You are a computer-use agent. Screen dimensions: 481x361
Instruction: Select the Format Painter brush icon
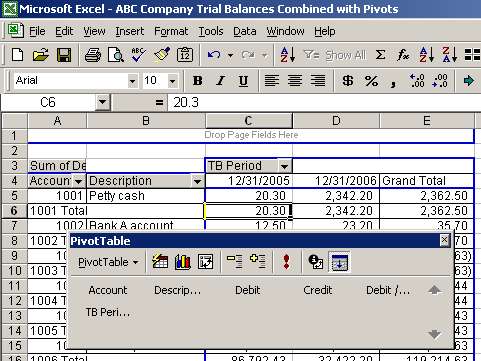pos(162,54)
